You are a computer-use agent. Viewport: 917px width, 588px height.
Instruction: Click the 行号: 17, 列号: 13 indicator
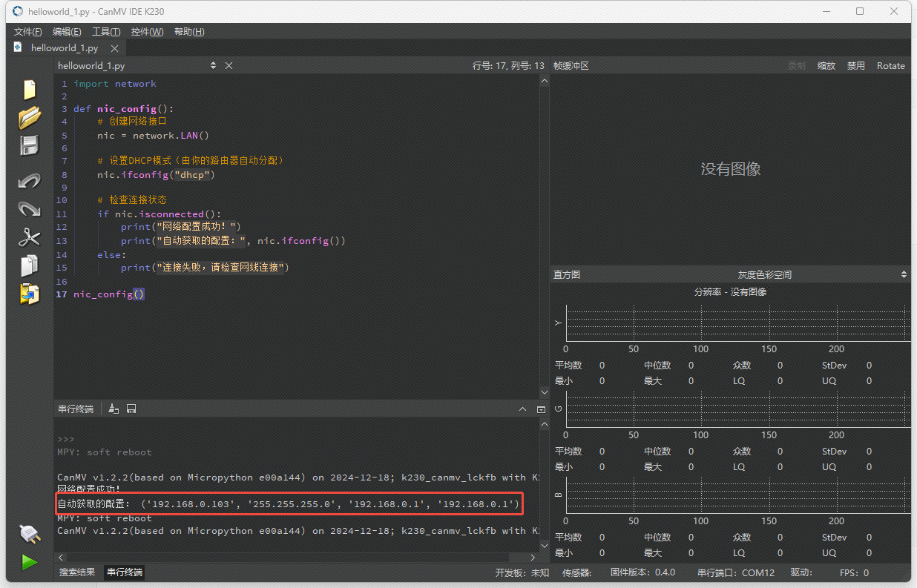click(x=508, y=65)
